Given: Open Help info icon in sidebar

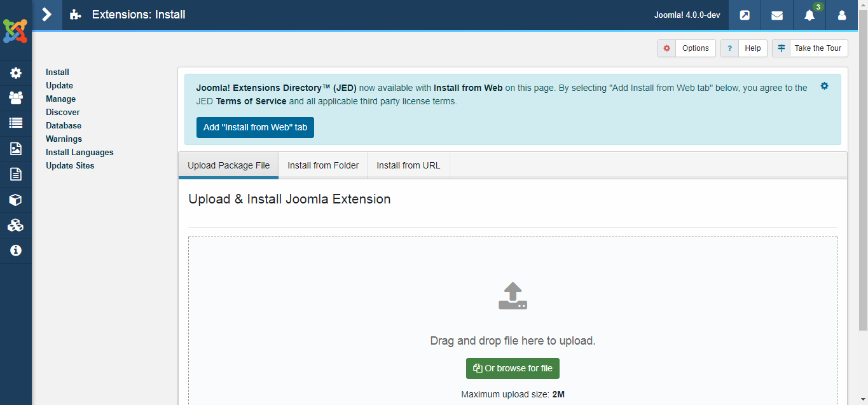Looking at the screenshot, I should (16, 251).
